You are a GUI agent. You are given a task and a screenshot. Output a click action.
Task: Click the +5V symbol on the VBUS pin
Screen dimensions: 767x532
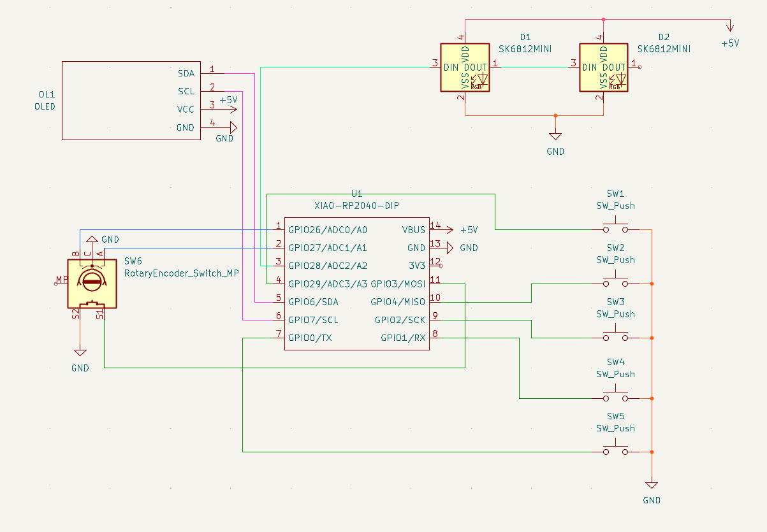point(451,229)
